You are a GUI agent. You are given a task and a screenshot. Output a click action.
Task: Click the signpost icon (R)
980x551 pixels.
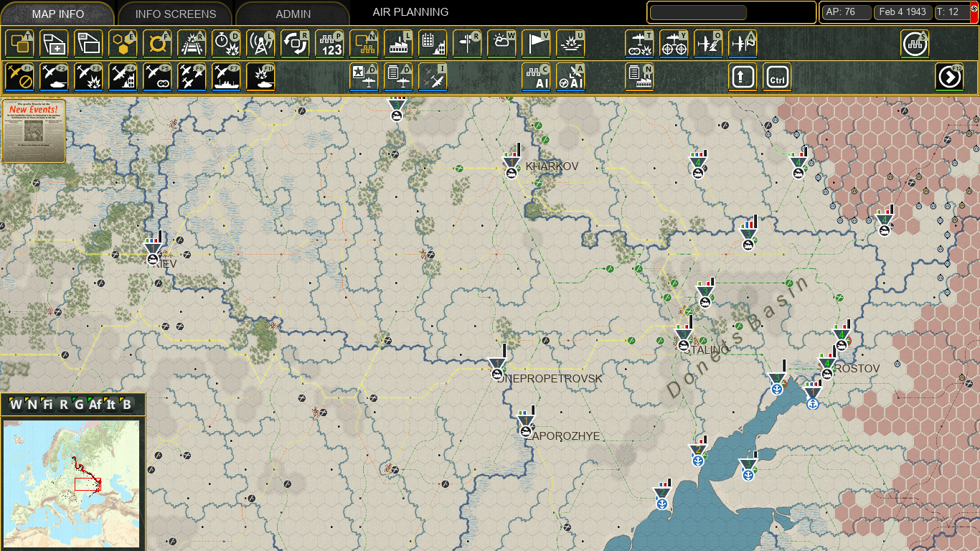[x=467, y=44]
